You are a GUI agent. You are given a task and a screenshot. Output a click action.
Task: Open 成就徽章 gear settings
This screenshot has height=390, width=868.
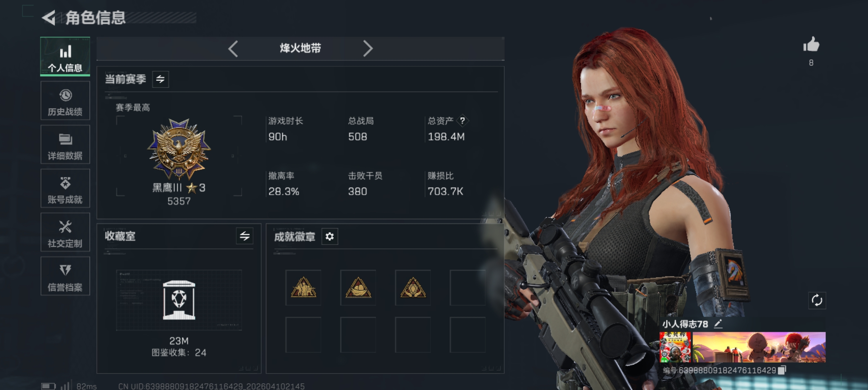coord(330,236)
